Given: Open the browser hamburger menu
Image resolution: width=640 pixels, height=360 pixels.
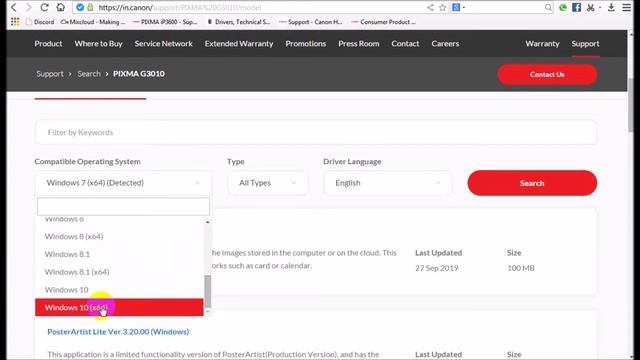Looking at the screenshot, I should pyautogui.click(x=627, y=7).
